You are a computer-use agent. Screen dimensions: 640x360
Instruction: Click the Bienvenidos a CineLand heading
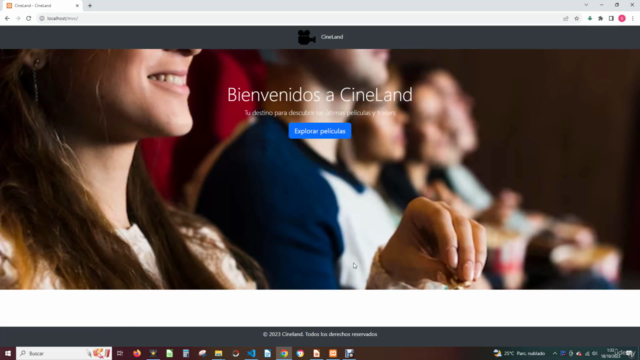click(x=320, y=95)
